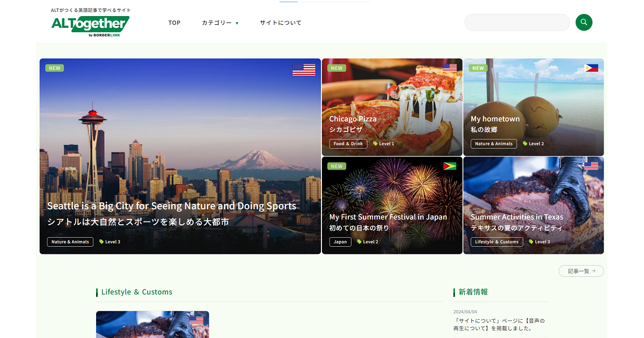
Task: Click NEW badge on Seattle article
Action: [54, 68]
